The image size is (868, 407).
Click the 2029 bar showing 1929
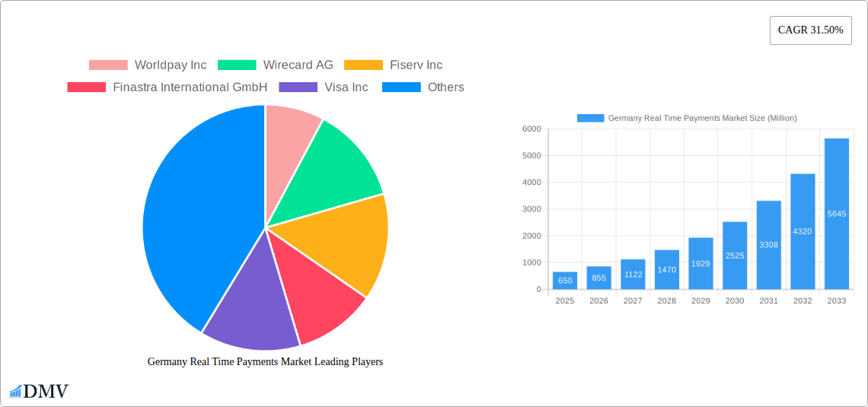(x=700, y=263)
